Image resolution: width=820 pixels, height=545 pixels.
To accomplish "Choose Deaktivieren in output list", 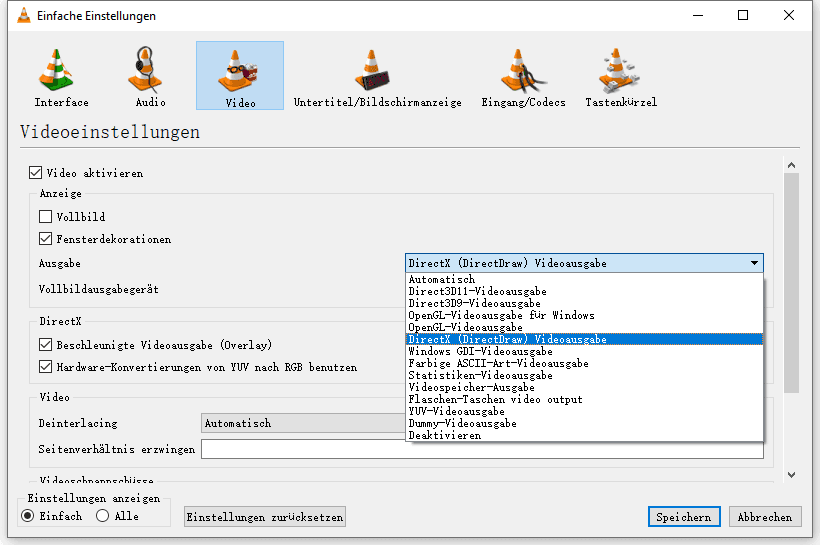I will pyautogui.click(x=584, y=436).
